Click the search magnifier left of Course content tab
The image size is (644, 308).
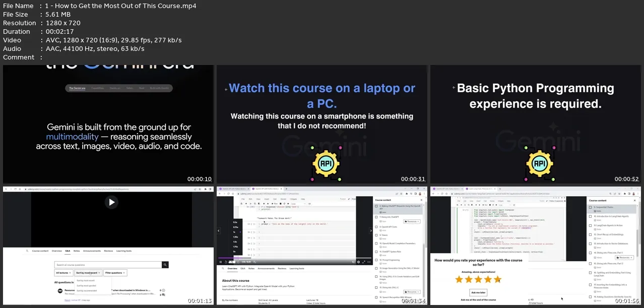point(27,251)
